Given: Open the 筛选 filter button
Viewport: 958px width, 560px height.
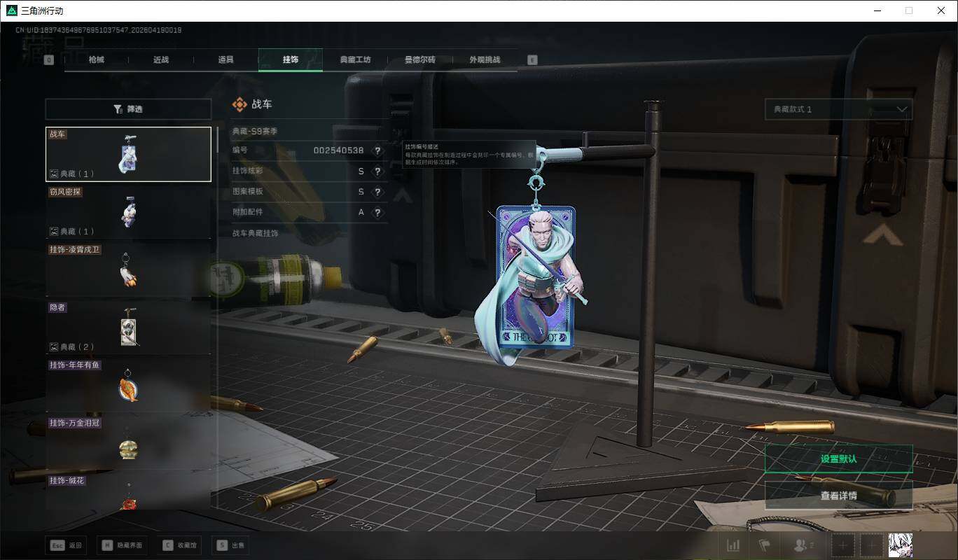Looking at the screenshot, I should click(x=128, y=109).
